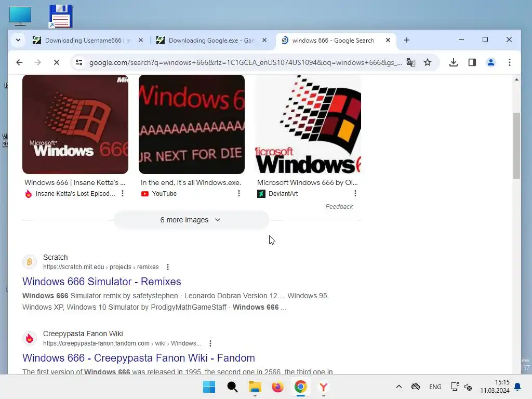The image size is (532, 399).
Task: Click the Chrome taskbar icon
Action: 301,387
